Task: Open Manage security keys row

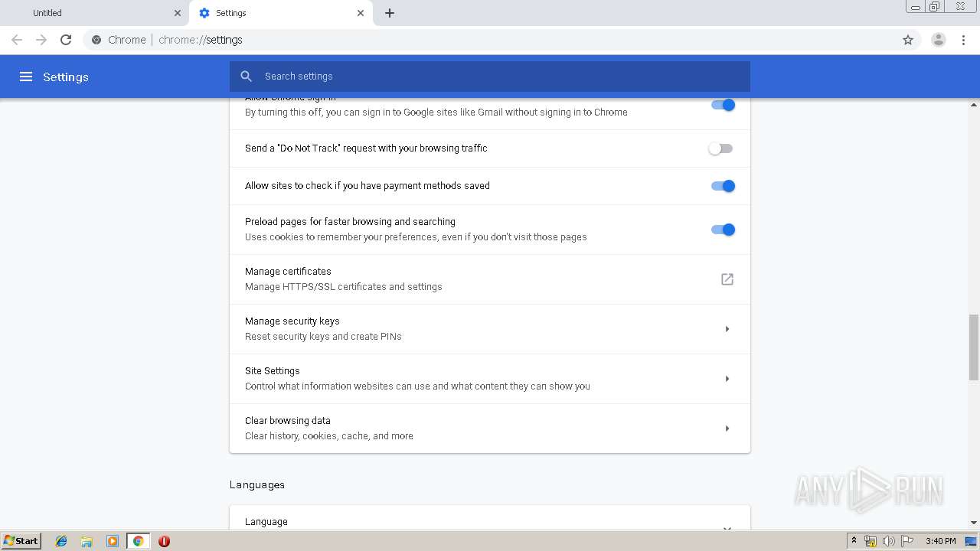Action: [490, 329]
